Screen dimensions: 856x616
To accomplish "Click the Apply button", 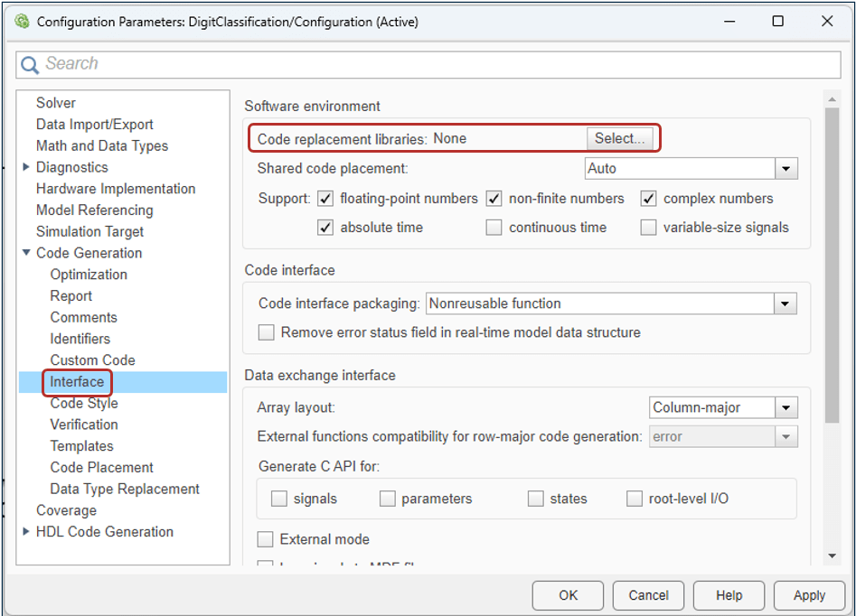I will click(x=808, y=595).
